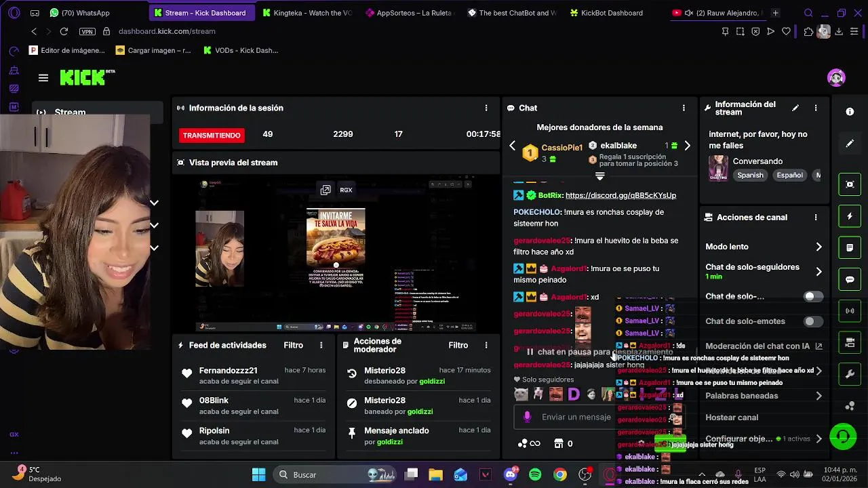Open stream information three-dot menu

816,108
